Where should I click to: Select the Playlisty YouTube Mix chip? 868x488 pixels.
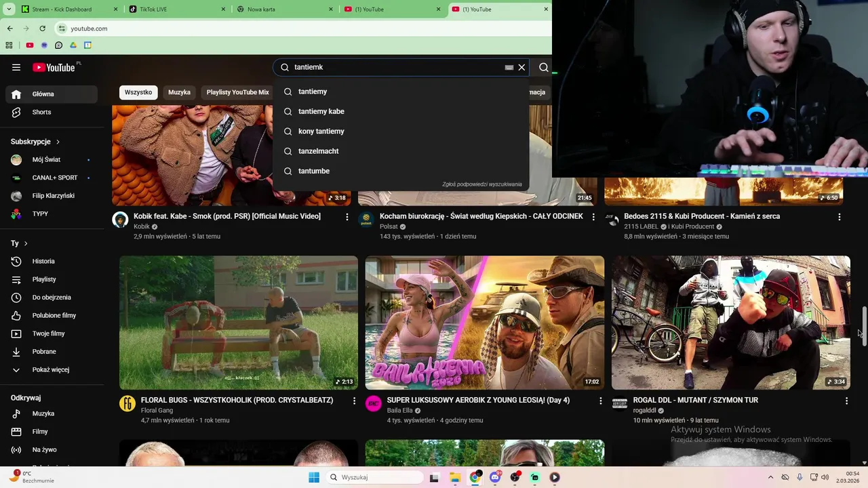(x=237, y=92)
